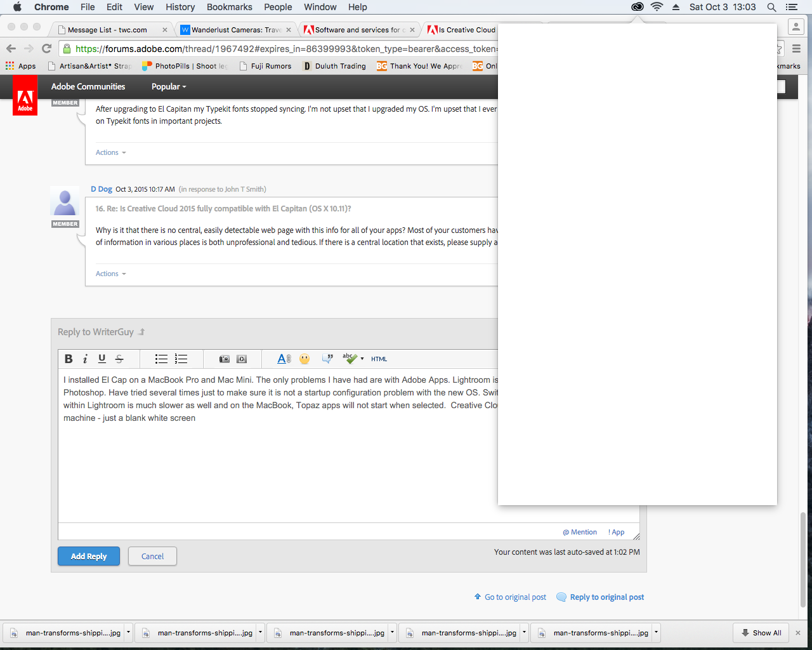This screenshot has height=650, width=812.
Task: Open spell check dropdown arrow
Action: (362, 359)
